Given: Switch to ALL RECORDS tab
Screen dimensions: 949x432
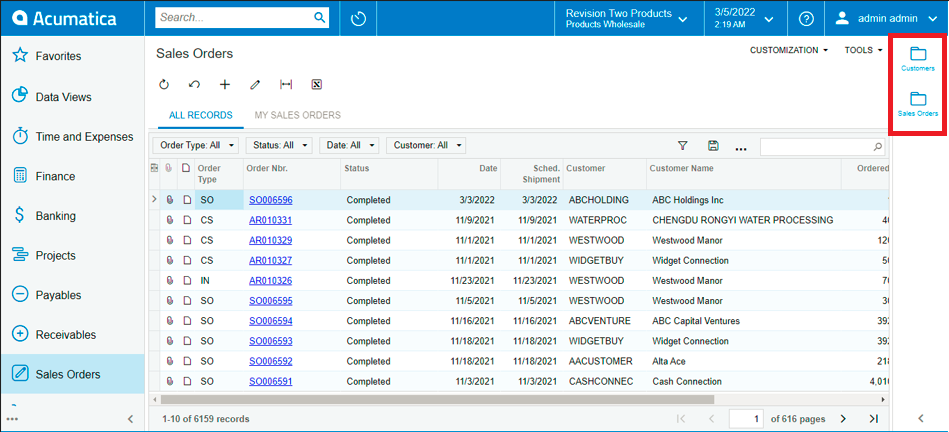Looking at the screenshot, I should pos(201,115).
